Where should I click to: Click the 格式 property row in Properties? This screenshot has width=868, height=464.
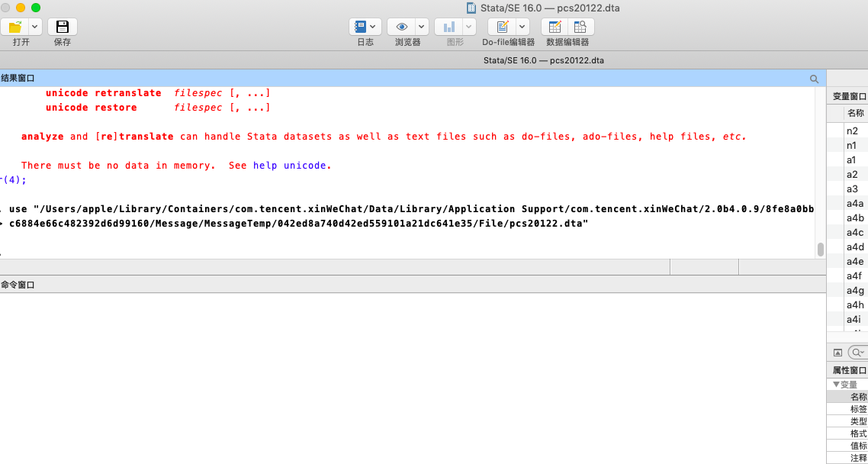pos(847,433)
